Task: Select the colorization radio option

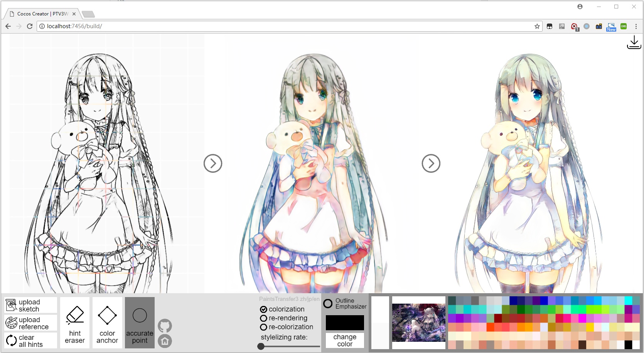Action: click(x=264, y=309)
